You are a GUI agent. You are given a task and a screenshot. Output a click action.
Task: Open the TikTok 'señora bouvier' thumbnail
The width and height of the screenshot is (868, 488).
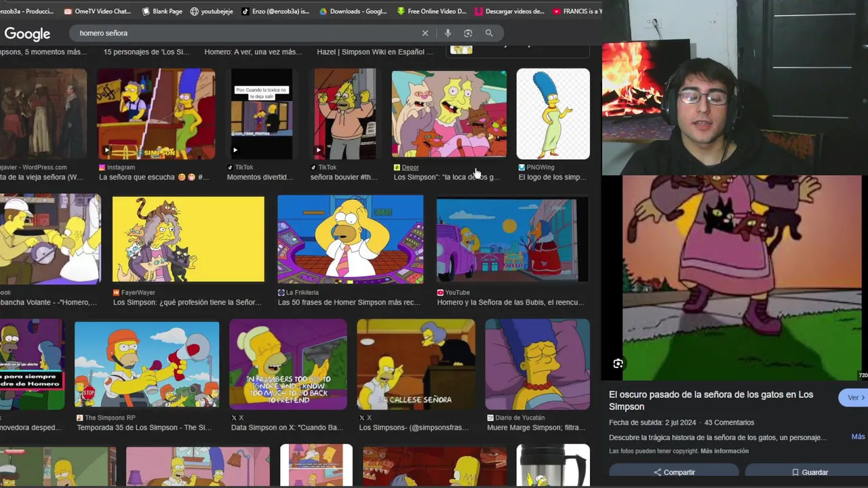344,114
